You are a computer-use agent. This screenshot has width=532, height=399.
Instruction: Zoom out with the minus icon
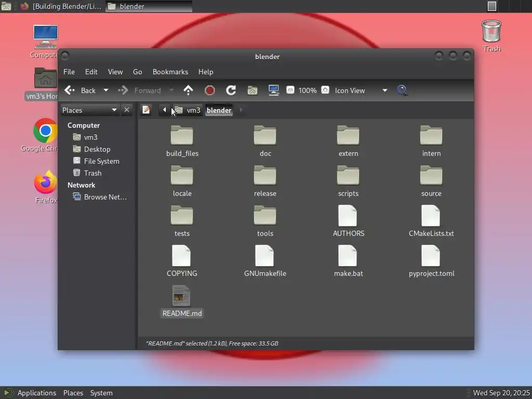(290, 90)
